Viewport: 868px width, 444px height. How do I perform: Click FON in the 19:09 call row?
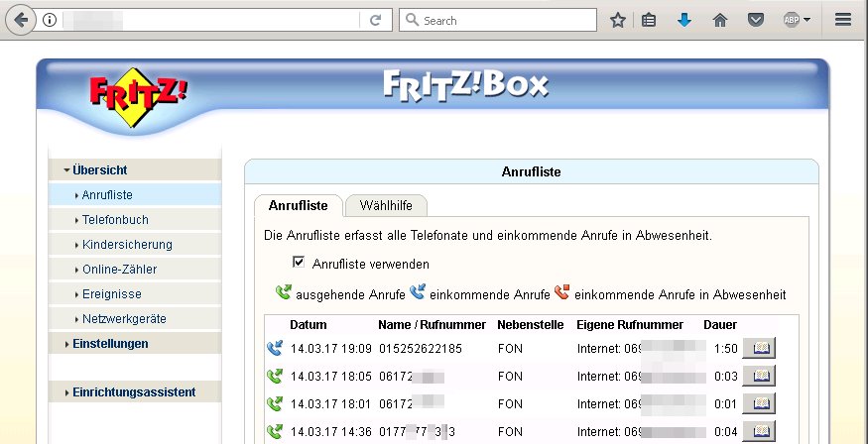(510, 349)
